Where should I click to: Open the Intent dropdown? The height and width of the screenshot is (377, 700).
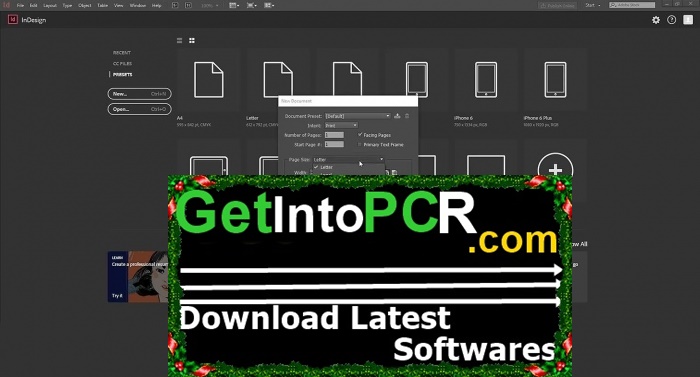(341, 126)
